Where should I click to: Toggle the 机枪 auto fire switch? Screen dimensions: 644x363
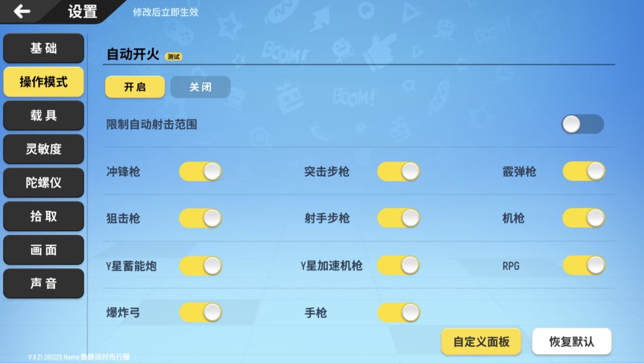tap(584, 218)
